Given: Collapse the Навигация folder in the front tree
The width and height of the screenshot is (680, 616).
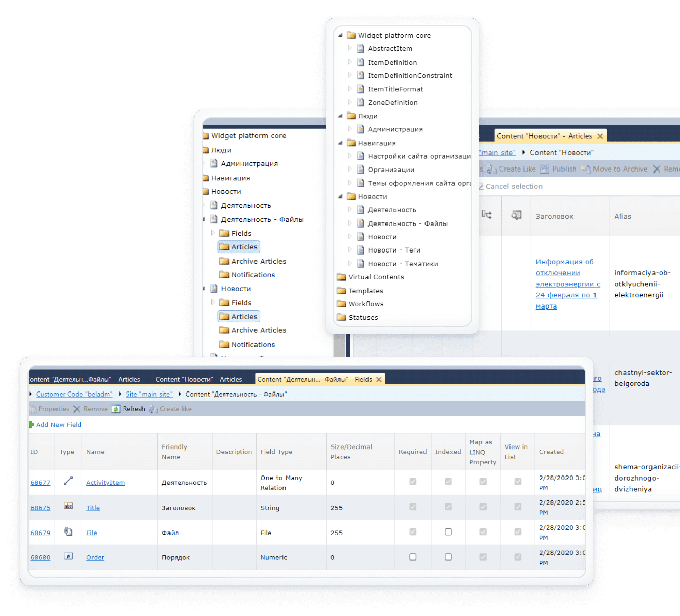Looking at the screenshot, I should coord(341,143).
